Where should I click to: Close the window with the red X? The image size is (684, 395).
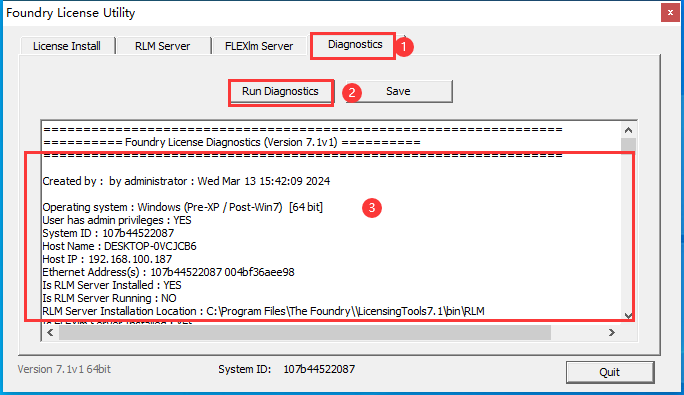(x=670, y=13)
